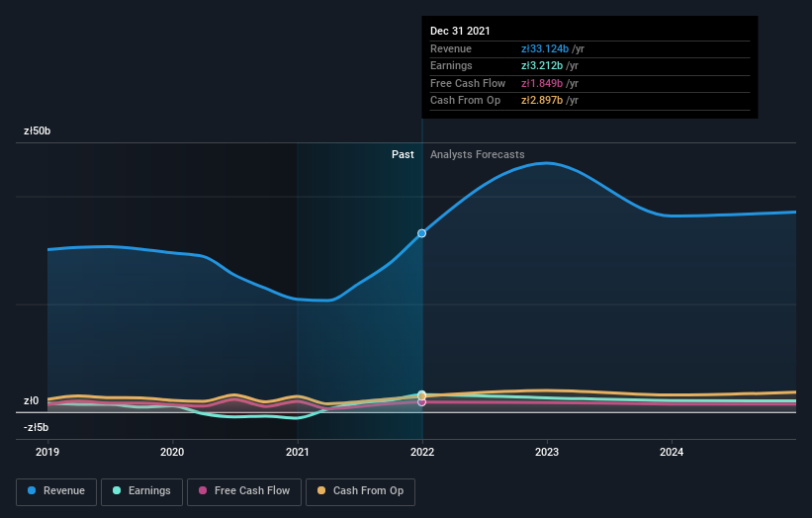Click the Earnings row label in tooltip
Viewport: 812px width, 518px height.
451,65
